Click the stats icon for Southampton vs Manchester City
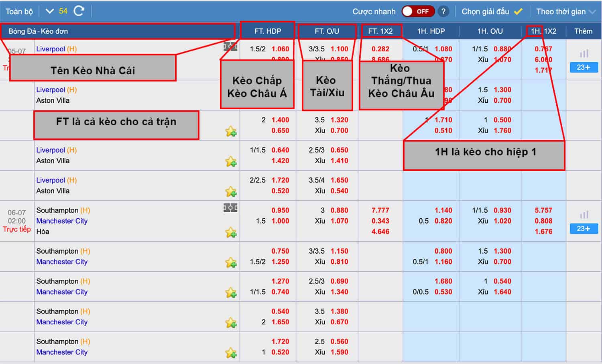 (584, 214)
